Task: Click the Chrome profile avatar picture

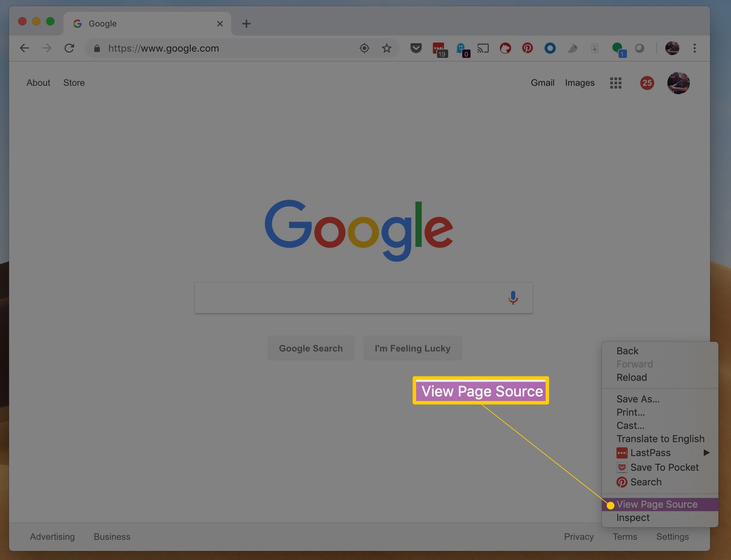Action: (x=672, y=48)
